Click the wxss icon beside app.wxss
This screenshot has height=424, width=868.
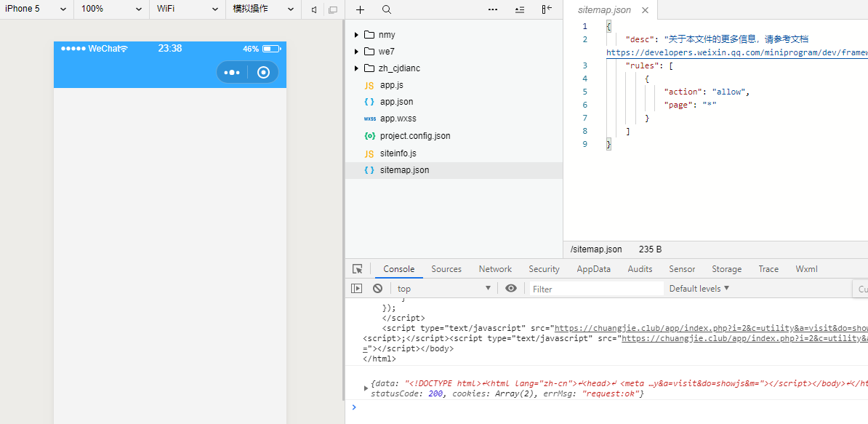coord(370,119)
